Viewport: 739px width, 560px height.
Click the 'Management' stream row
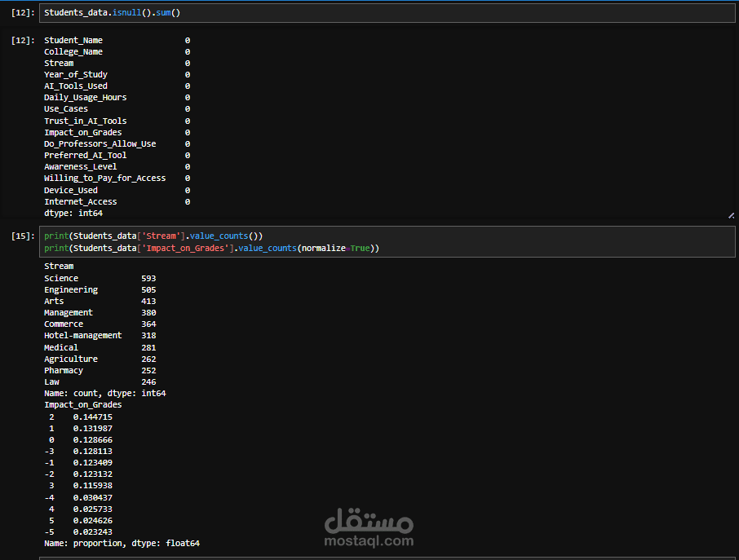[x=100, y=313]
